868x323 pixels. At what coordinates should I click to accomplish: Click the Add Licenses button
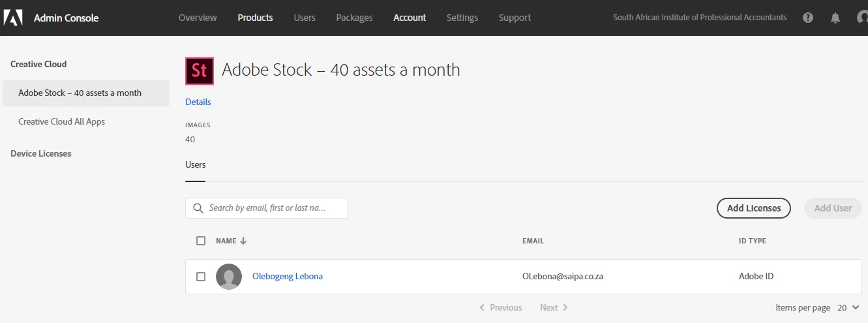pos(754,208)
